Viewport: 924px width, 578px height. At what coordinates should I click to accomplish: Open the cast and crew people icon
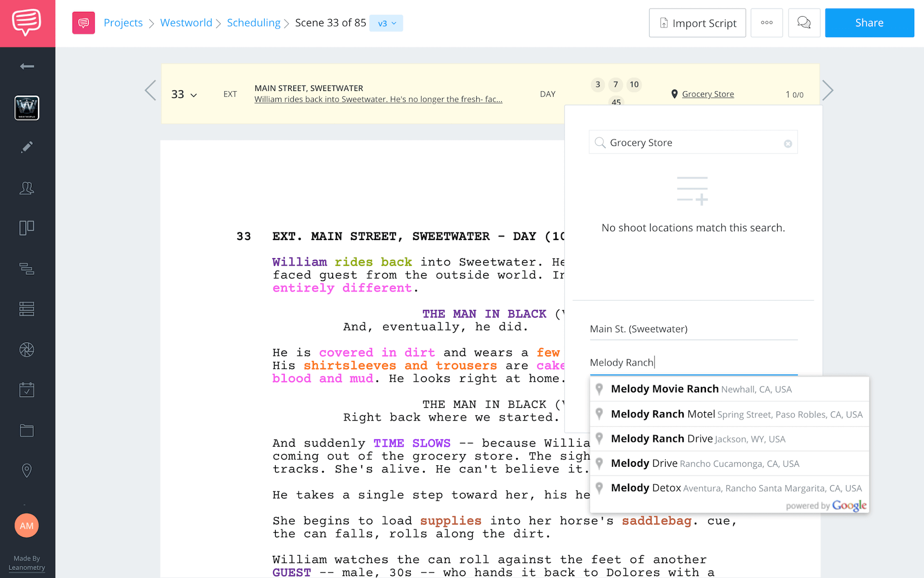27,188
